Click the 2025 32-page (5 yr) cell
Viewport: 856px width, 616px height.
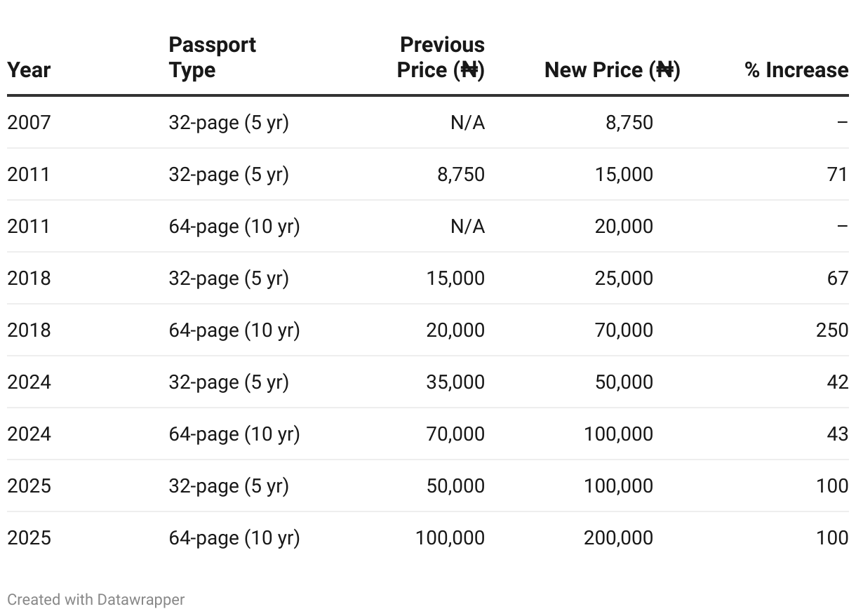click(x=229, y=486)
